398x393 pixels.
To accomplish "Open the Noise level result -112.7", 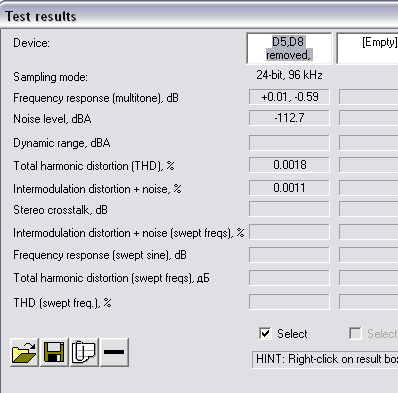I will point(289,118).
